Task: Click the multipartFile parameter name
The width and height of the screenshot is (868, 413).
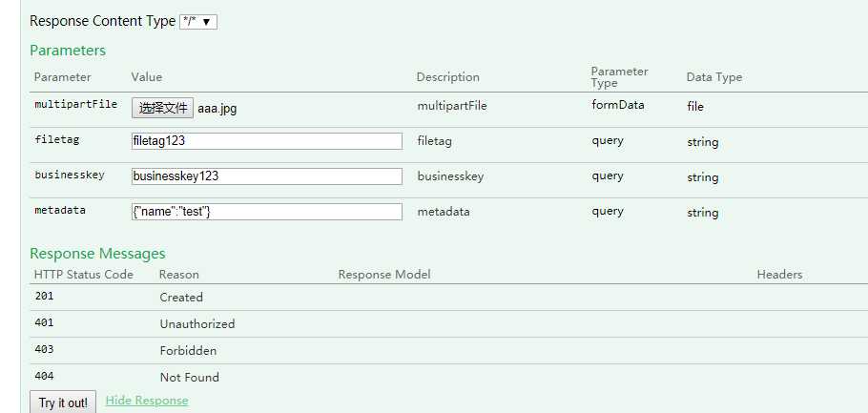Action: [75, 105]
